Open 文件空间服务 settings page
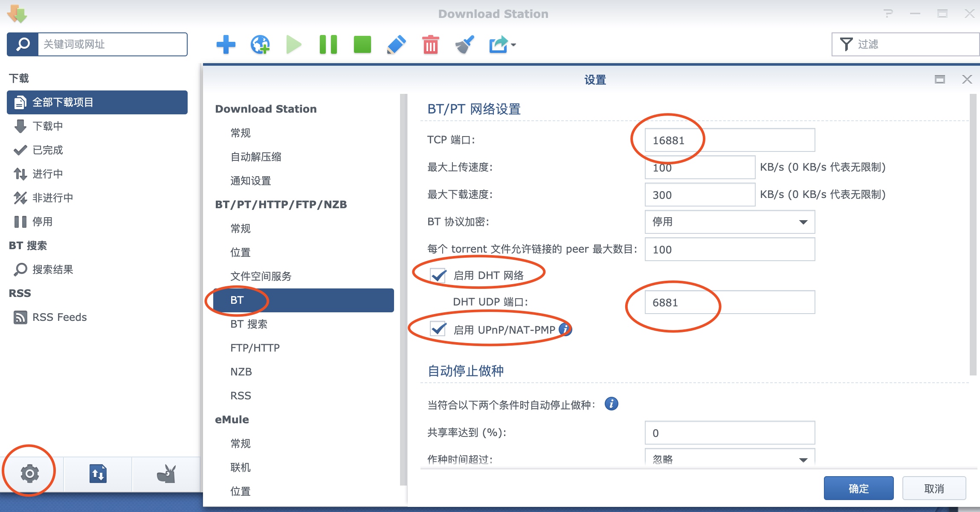 point(304,276)
